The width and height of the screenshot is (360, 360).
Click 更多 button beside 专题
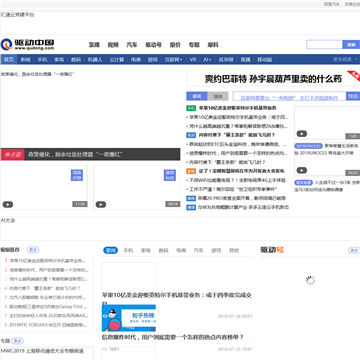(x=17, y=341)
